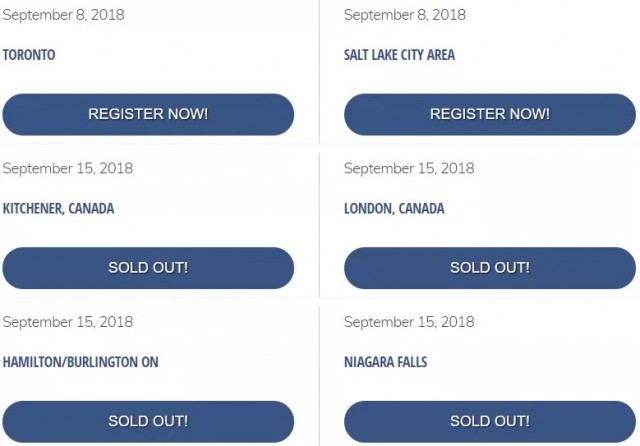Screen dimensions: 640x446
Task: Click Sold Out button under London, Canada
Action: tap(490, 268)
